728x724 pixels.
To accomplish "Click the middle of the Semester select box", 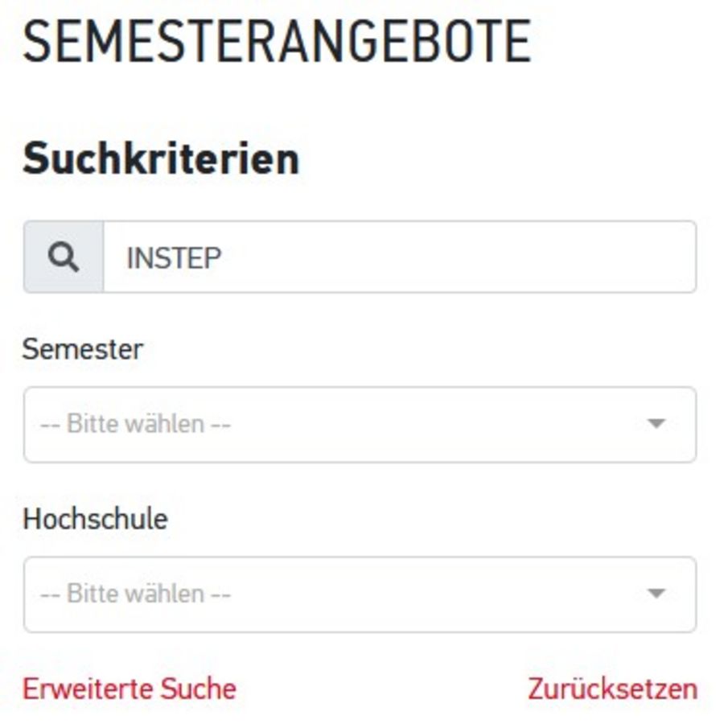I will [x=360, y=425].
